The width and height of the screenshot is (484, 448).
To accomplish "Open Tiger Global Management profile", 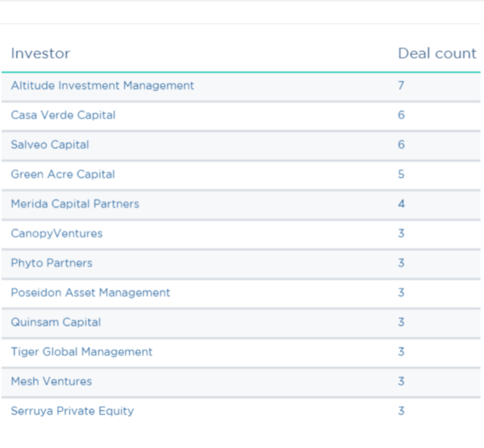I will point(80,352).
